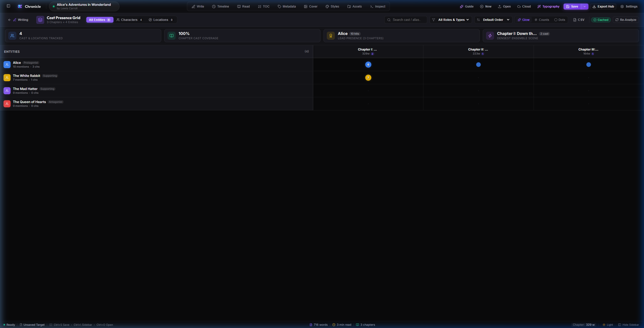Screen dimensions: 644x328
Task: Switch display mode to Glow
Action: (524, 20)
